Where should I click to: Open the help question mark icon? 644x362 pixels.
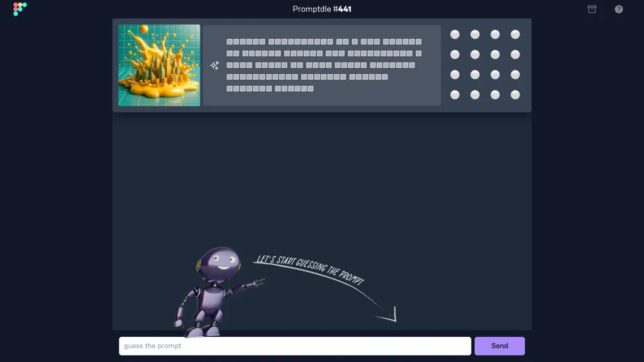pos(619,9)
